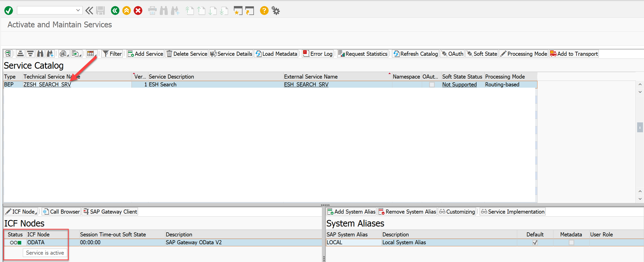644x262 pixels.
Task: Click the Print icon in the top toolbar
Action: point(152,11)
